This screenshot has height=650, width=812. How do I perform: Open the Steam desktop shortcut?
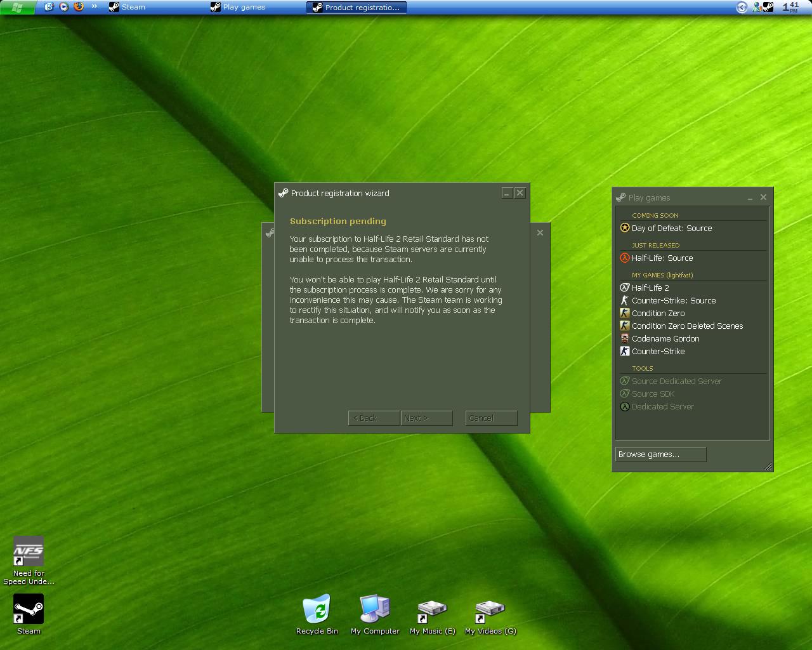[x=29, y=610]
